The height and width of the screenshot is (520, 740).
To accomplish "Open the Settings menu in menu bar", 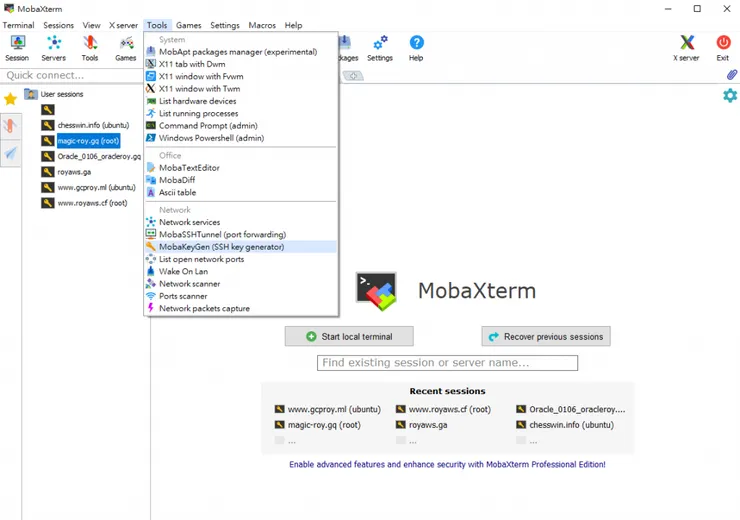I will click(x=225, y=25).
